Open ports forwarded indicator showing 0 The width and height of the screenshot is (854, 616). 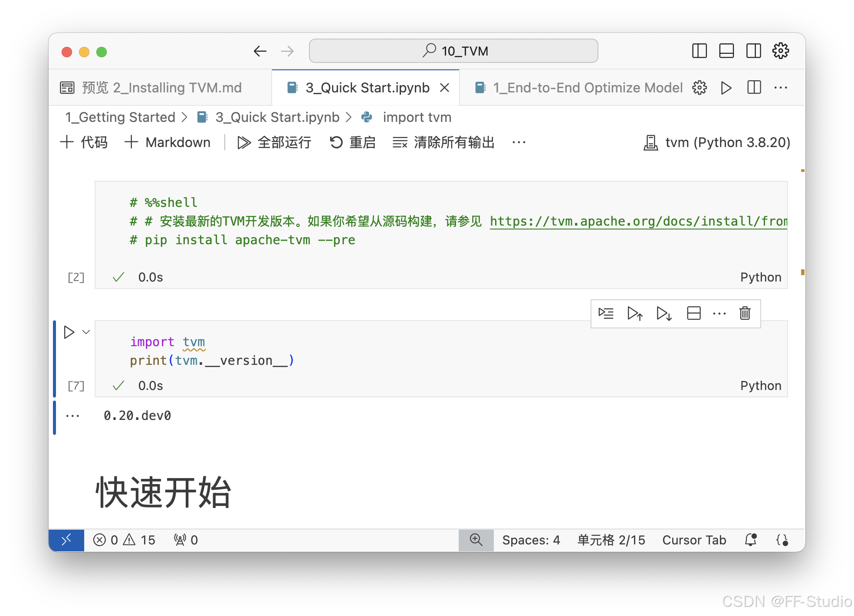pyautogui.click(x=186, y=540)
